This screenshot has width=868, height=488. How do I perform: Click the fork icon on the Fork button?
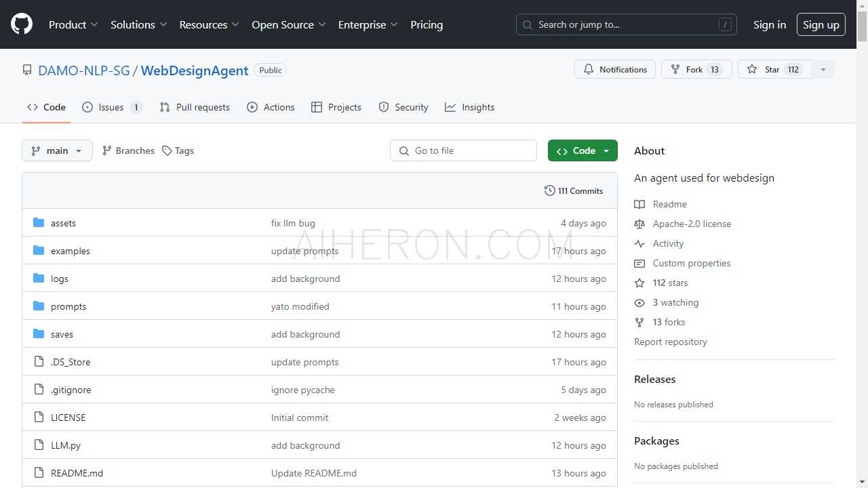coord(675,68)
